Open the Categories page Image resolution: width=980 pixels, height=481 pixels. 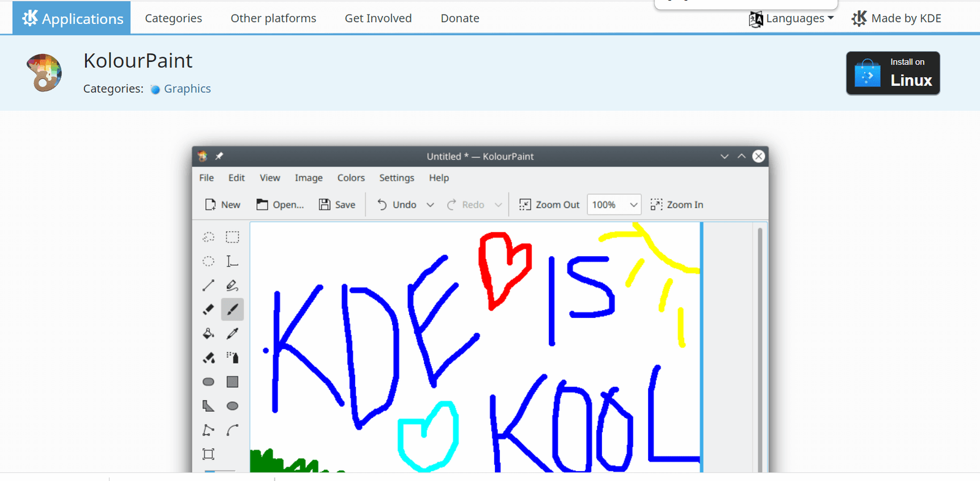click(173, 18)
